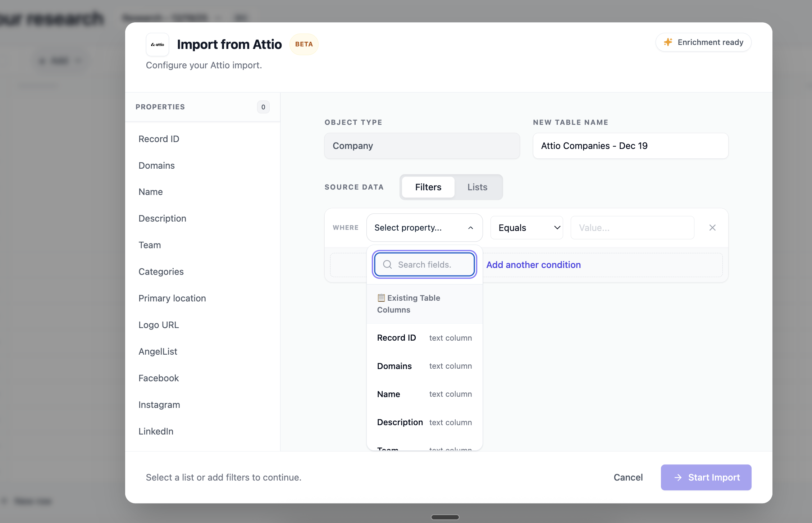This screenshot has width=812, height=523.
Task: Click the Company object type field
Action: coord(422,146)
